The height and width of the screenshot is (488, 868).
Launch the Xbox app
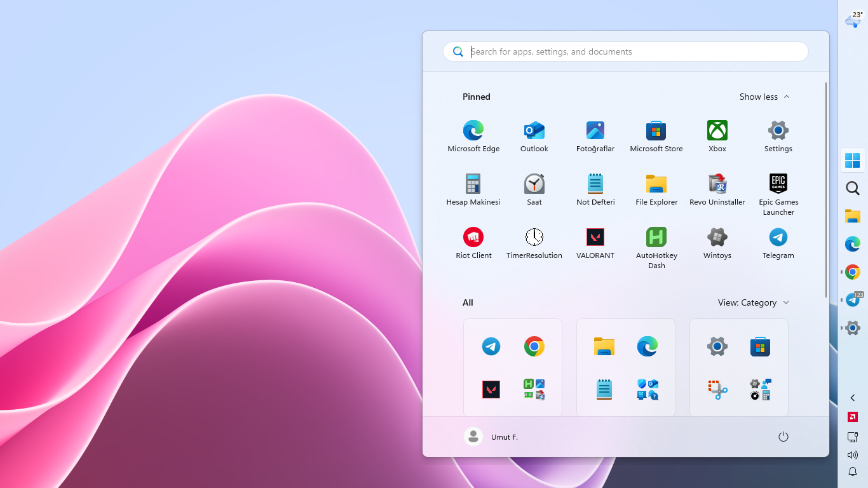click(717, 136)
